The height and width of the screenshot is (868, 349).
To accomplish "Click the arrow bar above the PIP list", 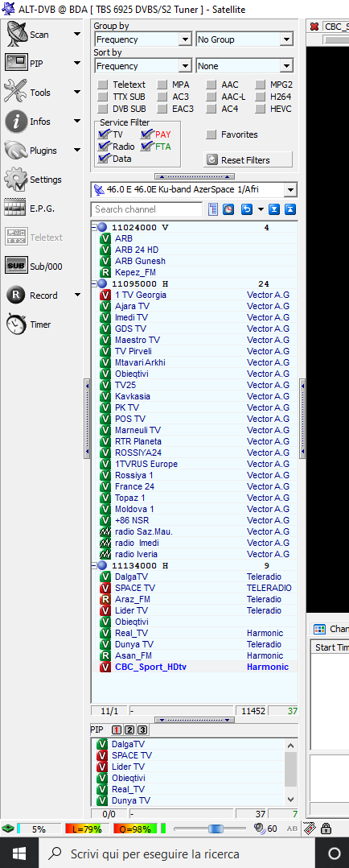I will (194, 720).
